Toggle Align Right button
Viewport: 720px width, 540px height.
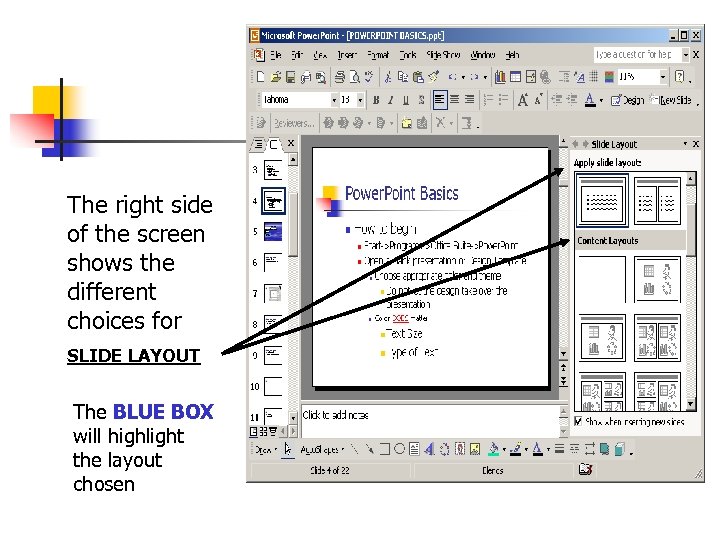coord(469,99)
